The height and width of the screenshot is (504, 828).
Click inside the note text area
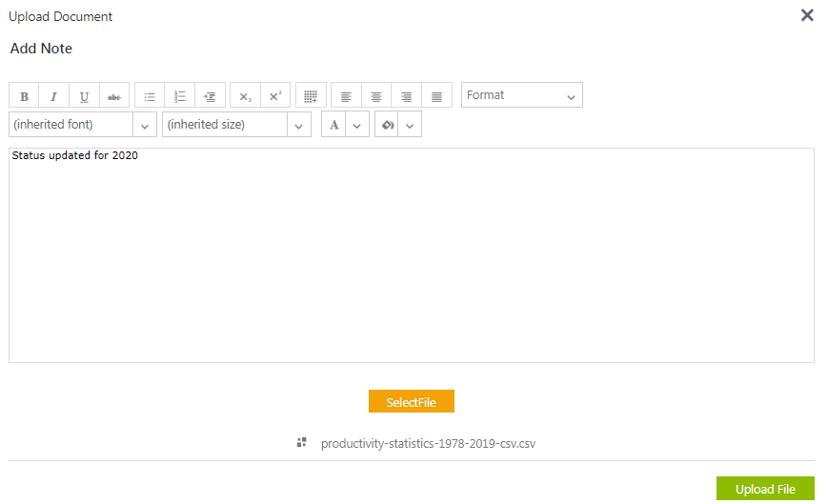click(x=411, y=257)
